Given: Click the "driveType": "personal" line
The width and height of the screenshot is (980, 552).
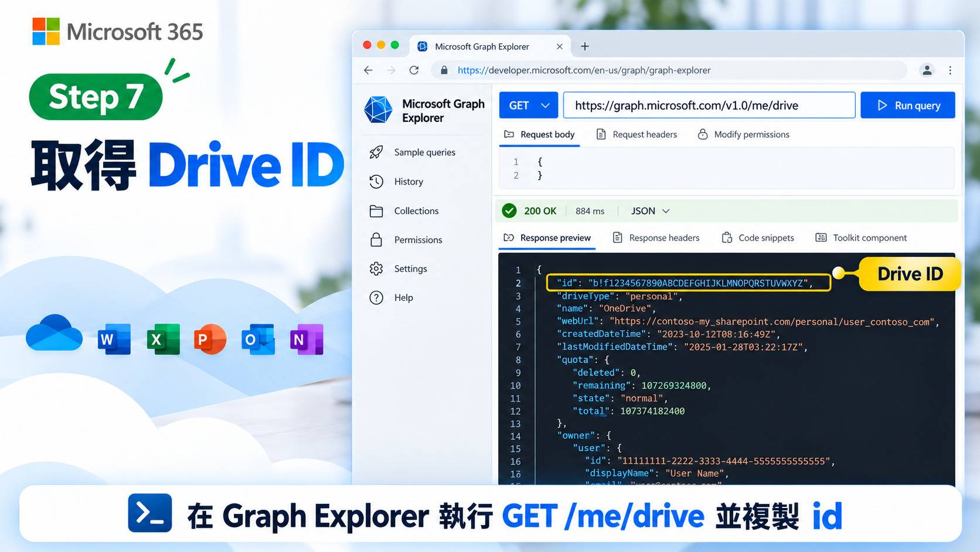Looking at the screenshot, I should coord(620,296).
